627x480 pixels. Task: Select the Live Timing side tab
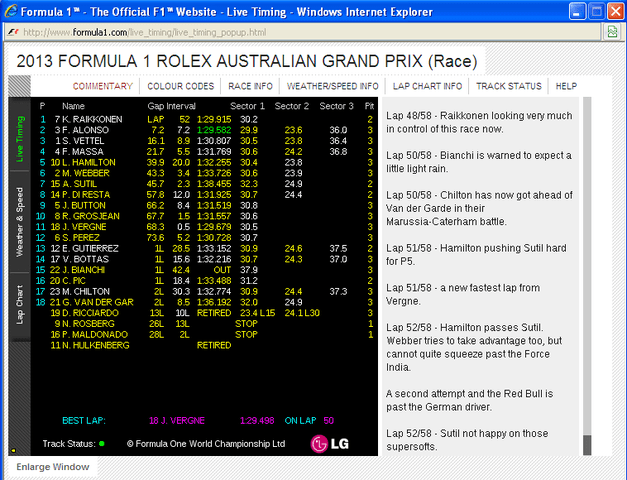coord(20,138)
